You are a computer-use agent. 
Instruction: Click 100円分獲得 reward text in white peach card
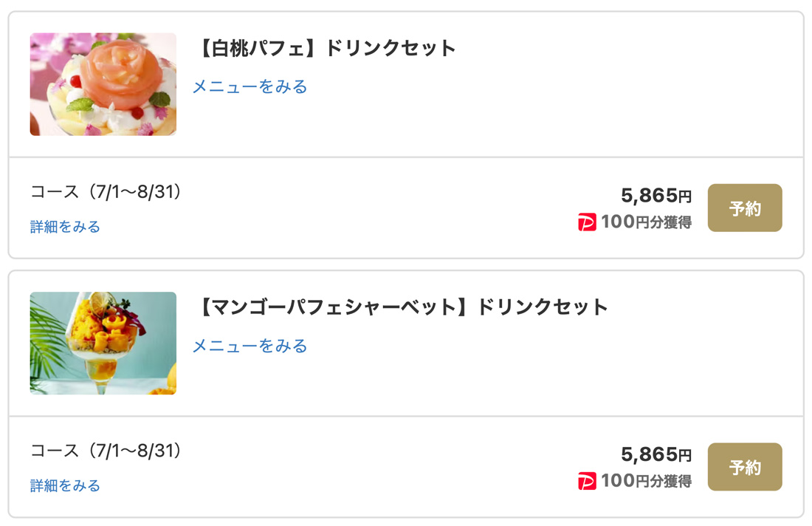click(647, 222)
